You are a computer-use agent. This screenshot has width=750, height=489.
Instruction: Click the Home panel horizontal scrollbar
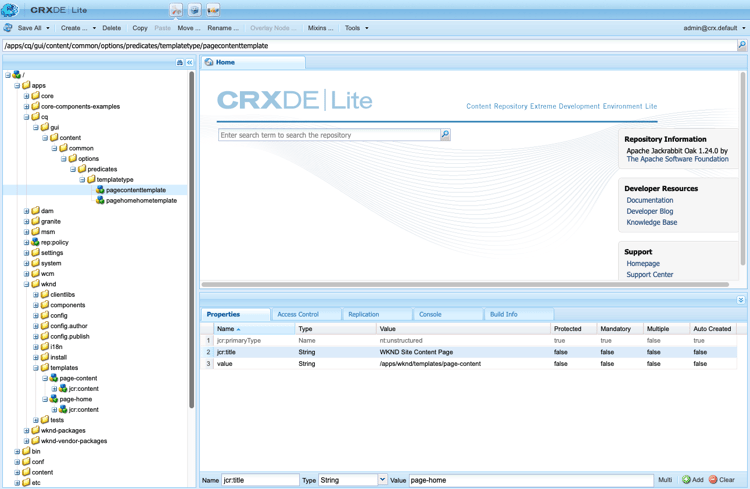[x=465, y=284]
